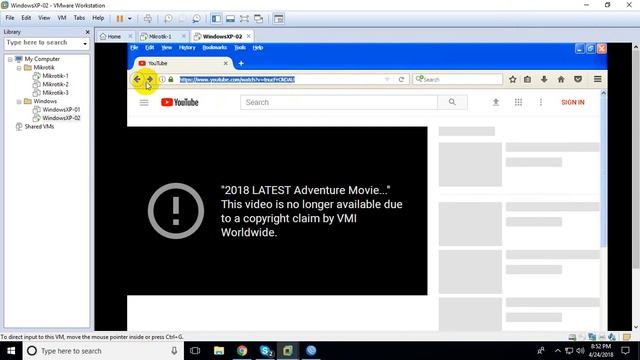Open VMware Tabs menu
This screenshot has height=360, width=640.
point(79,18)
